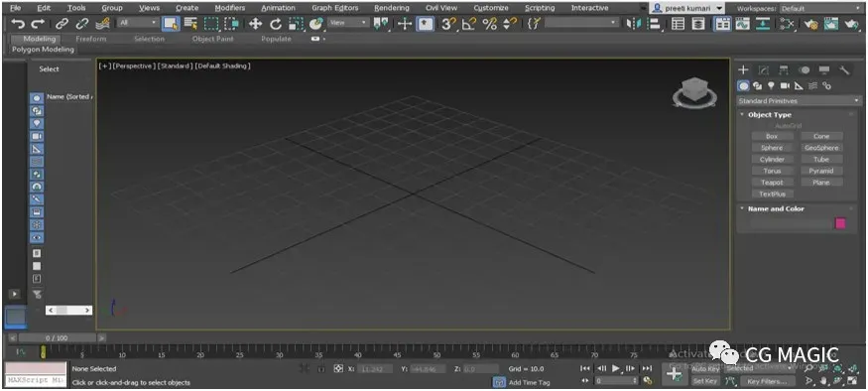
Task: Click the Sphere primitive button
Action: point(772,148)
